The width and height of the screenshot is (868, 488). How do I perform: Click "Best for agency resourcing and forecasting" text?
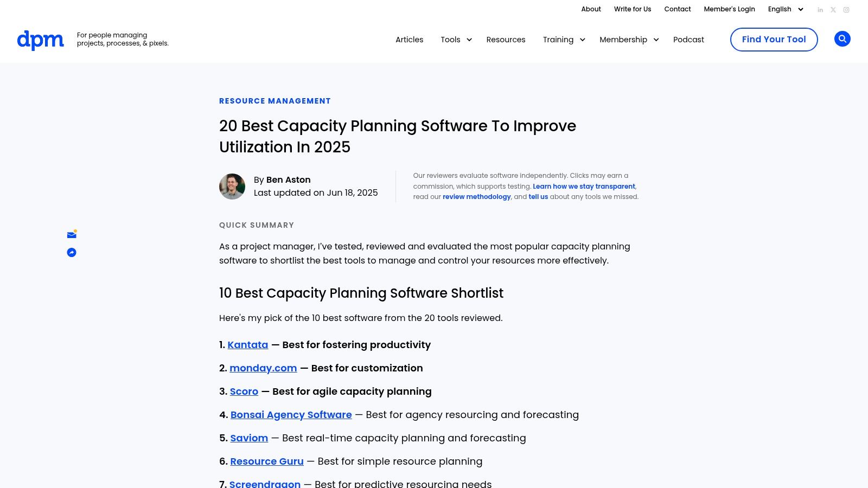click(473, 415)
